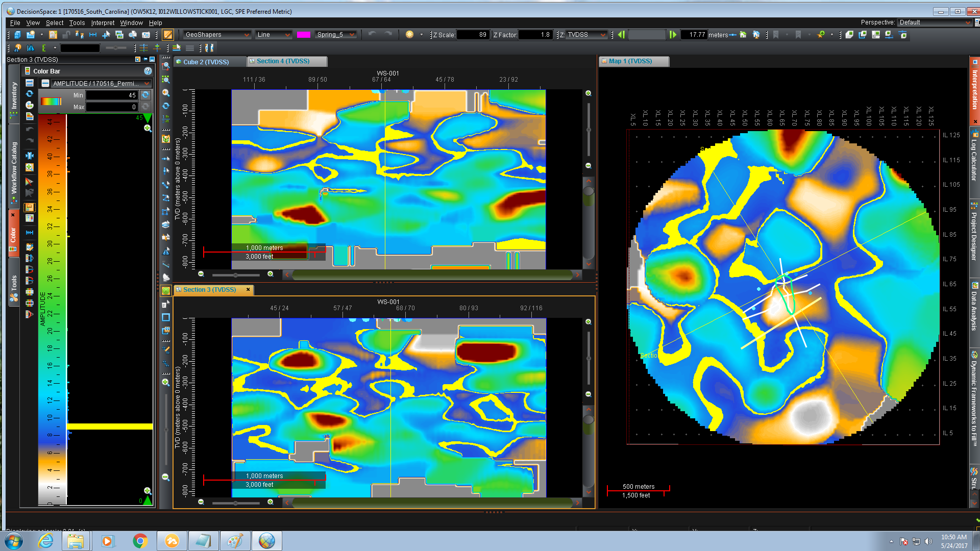Click the green home view icon
Viewport: 980px width, 551px height.
tap(743, 35)
